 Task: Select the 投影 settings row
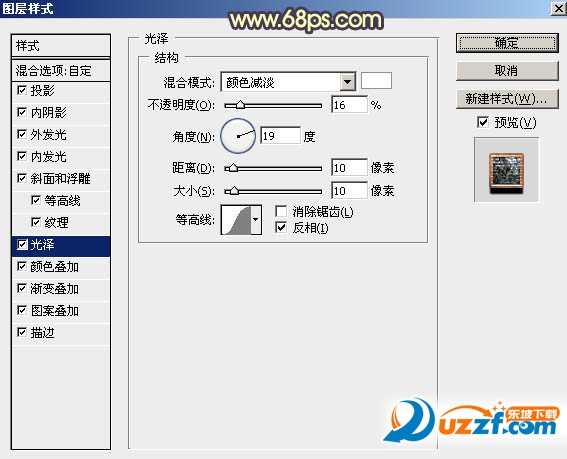click(61, 90)
